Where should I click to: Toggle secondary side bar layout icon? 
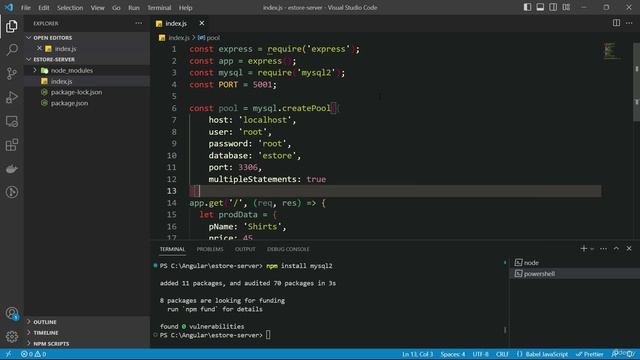tap(553, 7)
